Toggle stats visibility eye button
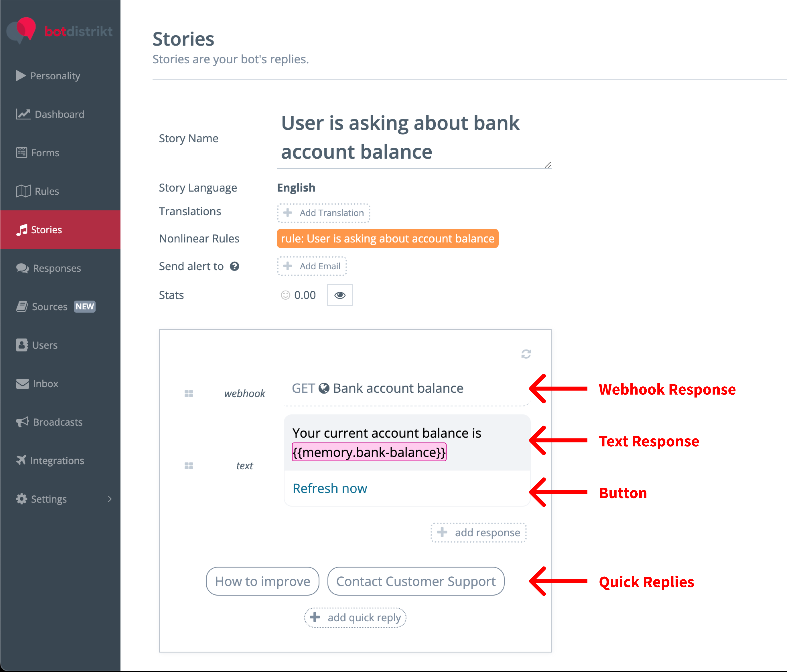Screen dimensions: 787x672 pos(340,295)
